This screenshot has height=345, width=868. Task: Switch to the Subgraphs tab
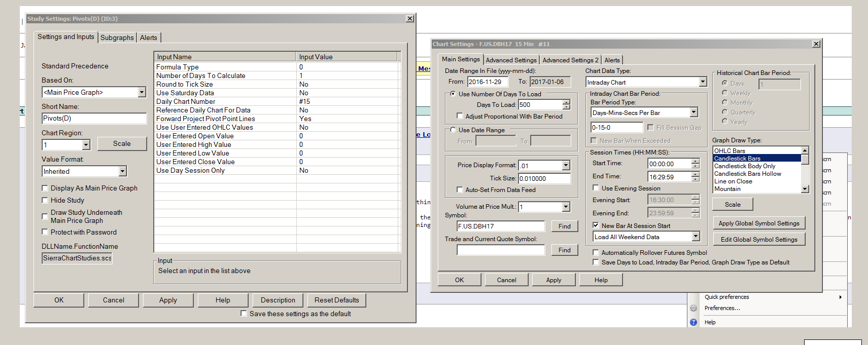coord(117,37)
